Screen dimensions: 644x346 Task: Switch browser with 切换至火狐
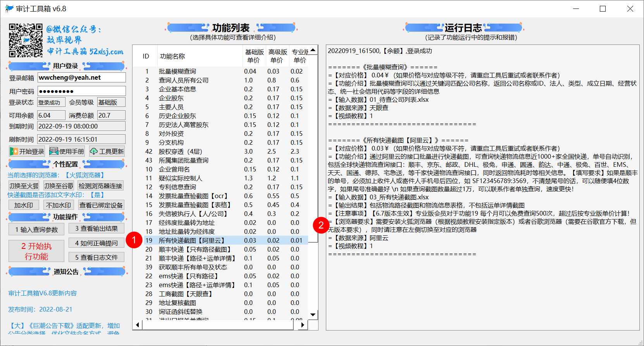(x=24, y=186)
